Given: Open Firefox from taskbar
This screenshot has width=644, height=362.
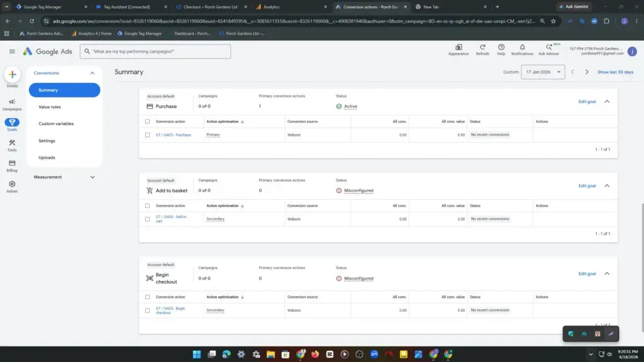Looking at the screenshot, I should pos(315,354).
